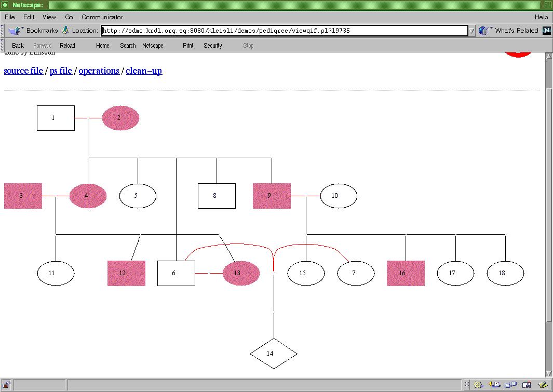Viewport: 553px width, 392px height.
Task: Click the taskbar component bar grip handle
Action: [467, 385]
